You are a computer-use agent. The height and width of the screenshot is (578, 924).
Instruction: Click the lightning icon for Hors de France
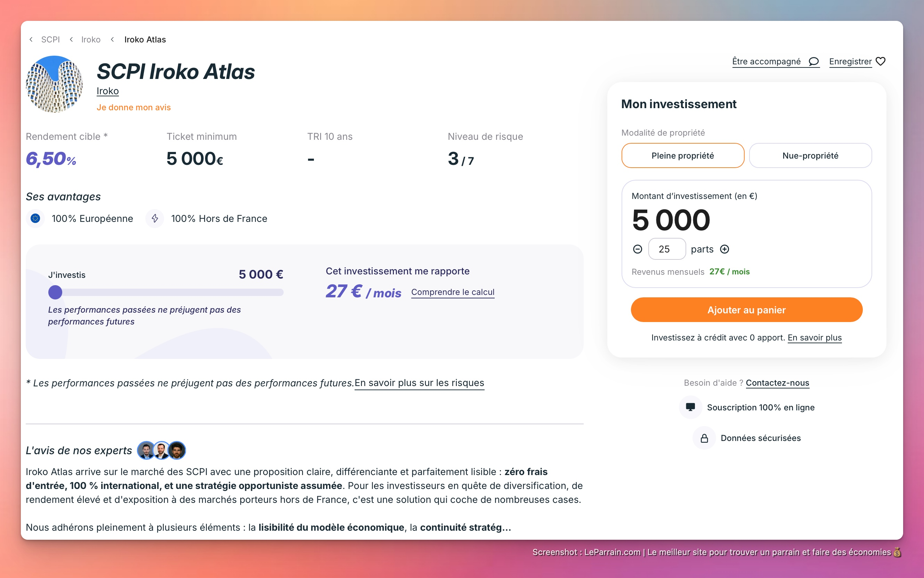point(155,218)
